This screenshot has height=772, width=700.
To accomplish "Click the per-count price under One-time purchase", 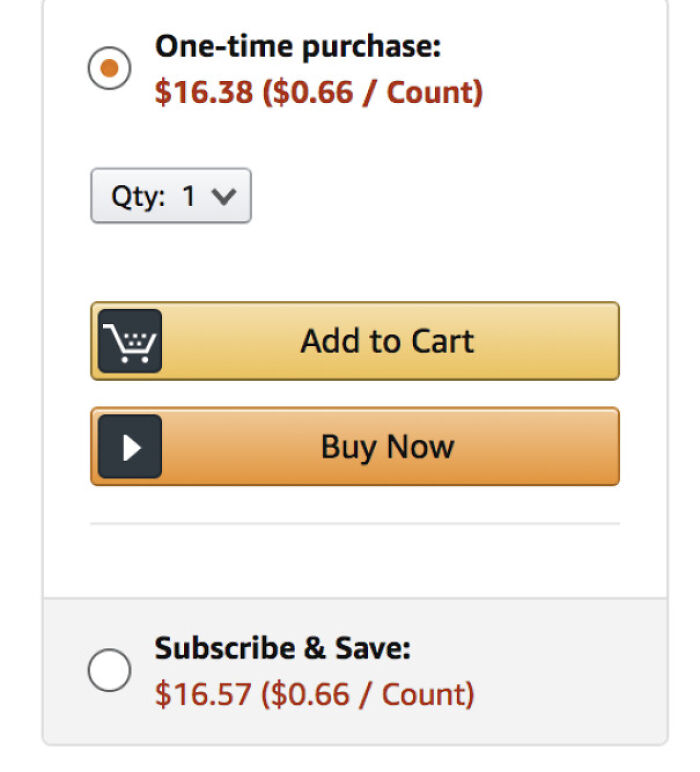I will point(372,93).
